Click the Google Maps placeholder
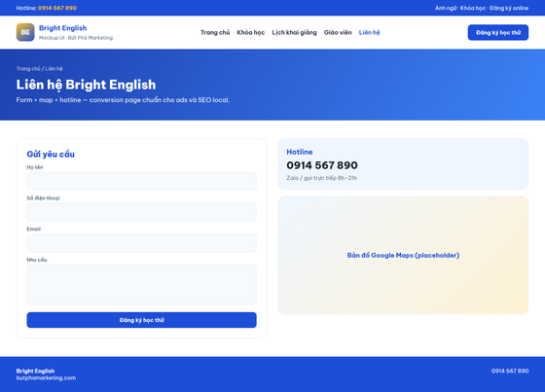This screenshot has height=392, width=545. pyautogui.click(x=403, y=255)
